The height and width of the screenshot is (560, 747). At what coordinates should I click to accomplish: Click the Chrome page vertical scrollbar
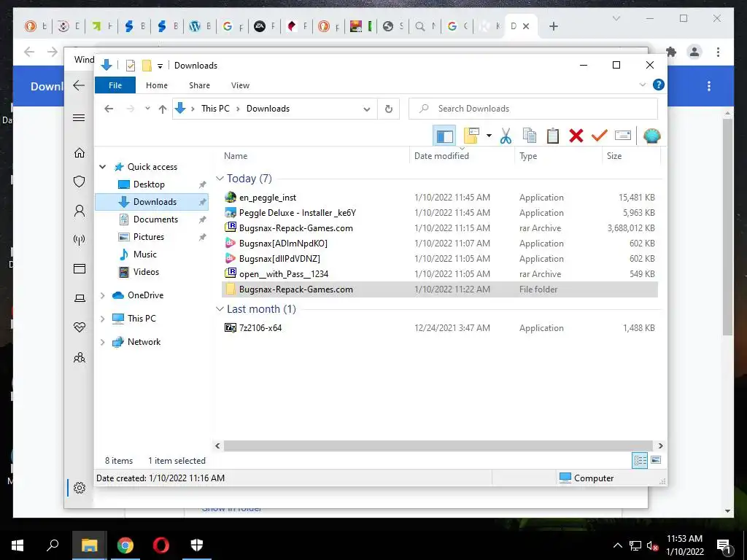click(x=727, y=226)
